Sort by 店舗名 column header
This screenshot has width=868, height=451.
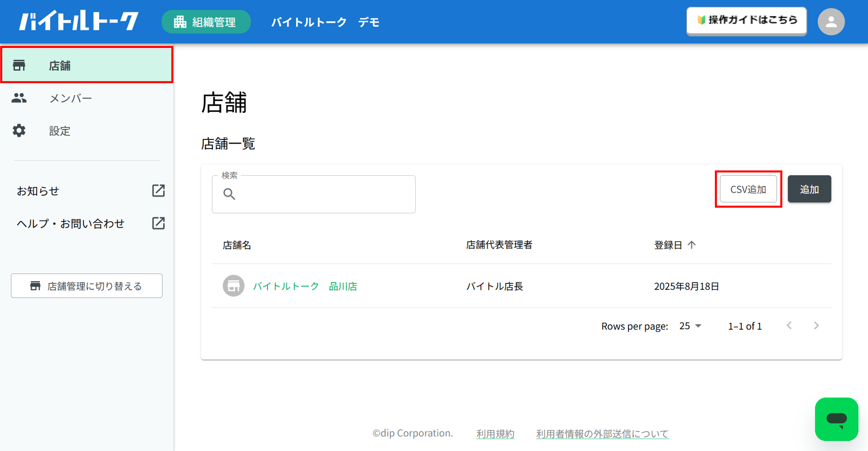click(237, 245)
